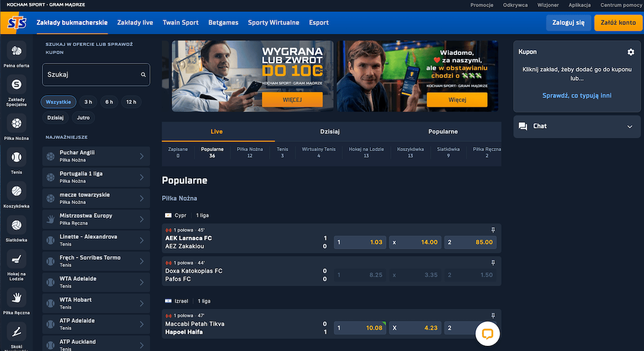Click handball icon beside Mistrzostwa Europy

click(x=50, y=219)
